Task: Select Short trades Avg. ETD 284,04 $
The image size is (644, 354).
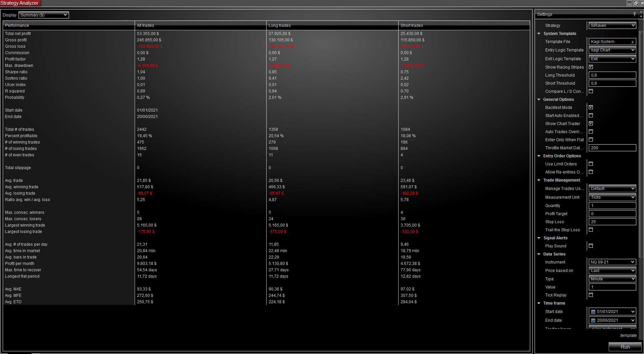Action: pyautogui.click(x=409, y=302)
